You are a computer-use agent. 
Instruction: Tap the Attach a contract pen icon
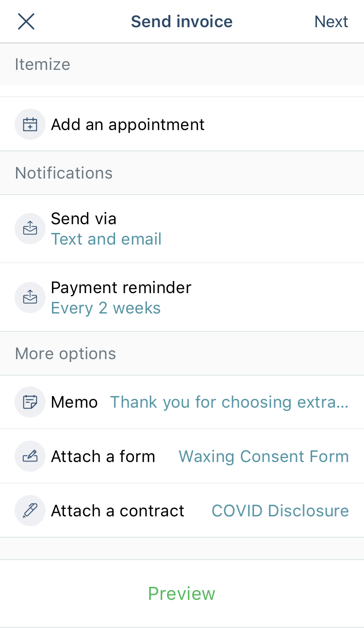(30, 511)
